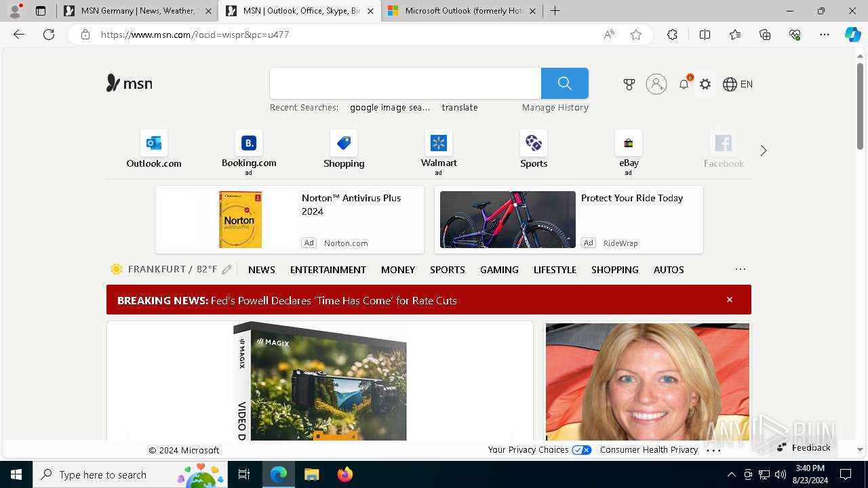Image resolution: width=868 pixels, height=488 pixels.
Task: Open Facebook shortcut tile
Action: pyautogui.click(x=724, y=150)
